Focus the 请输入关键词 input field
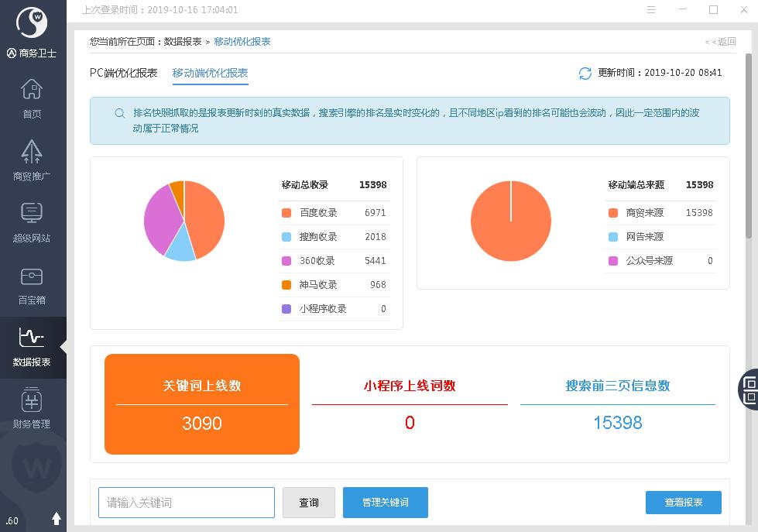 tap(186, 503)
